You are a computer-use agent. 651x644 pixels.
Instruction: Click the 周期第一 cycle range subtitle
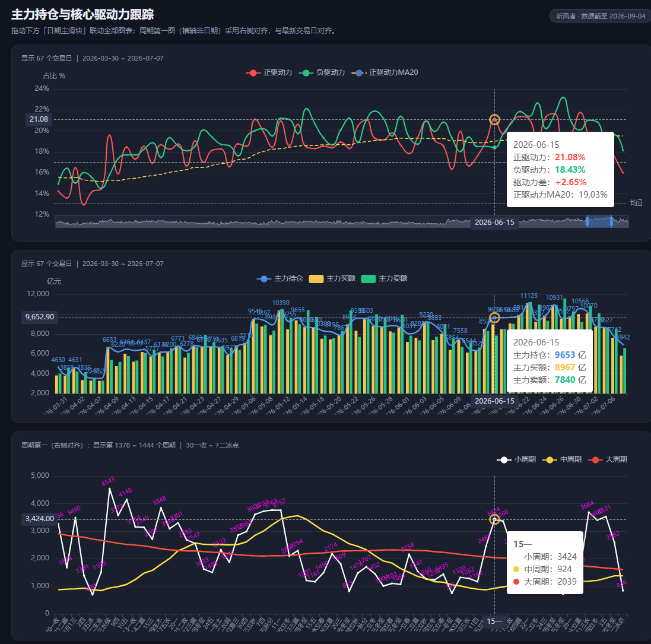coord(130,446)
